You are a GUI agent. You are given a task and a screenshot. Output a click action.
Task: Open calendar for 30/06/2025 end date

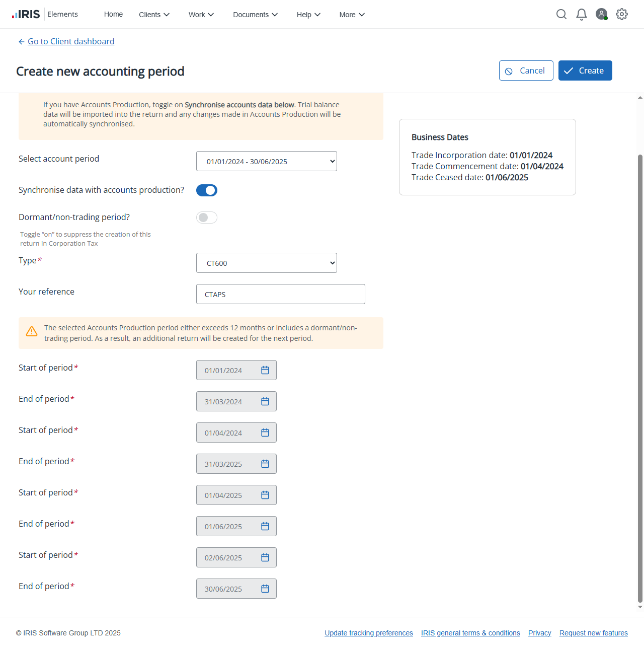click(265, 589)
